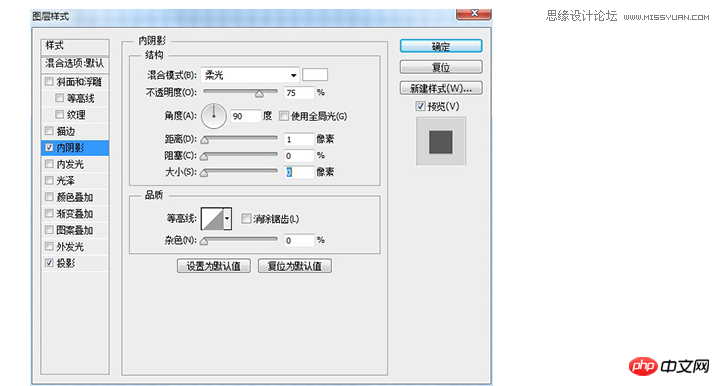Open 新建样式(W)... dialog
Screen dimensions: 720x386
[441, 88]
